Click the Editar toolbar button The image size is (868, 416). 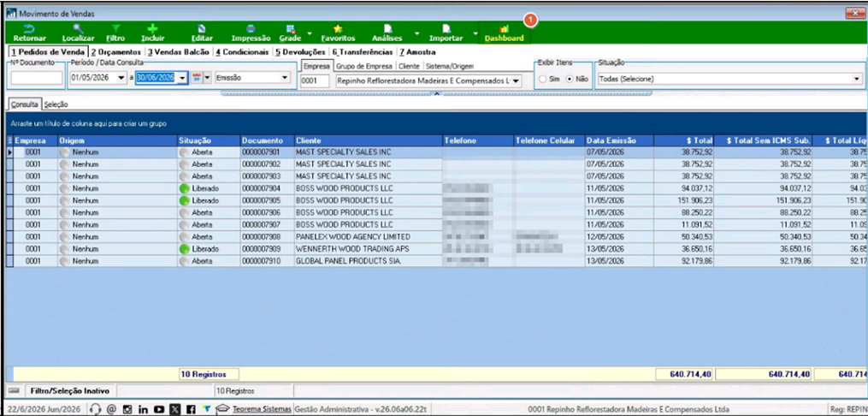coord(202,33)
